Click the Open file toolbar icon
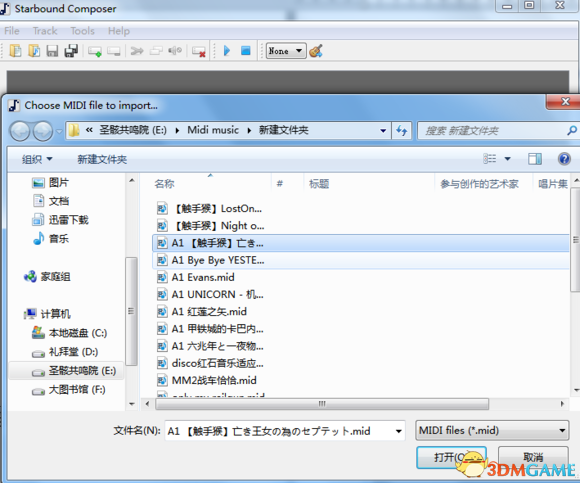Image resolution: width=580 pixels, height=483 pixels. (x=34, y=51)
